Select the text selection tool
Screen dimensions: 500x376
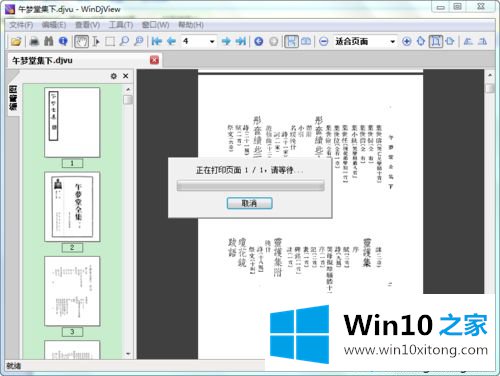point(96,41)
